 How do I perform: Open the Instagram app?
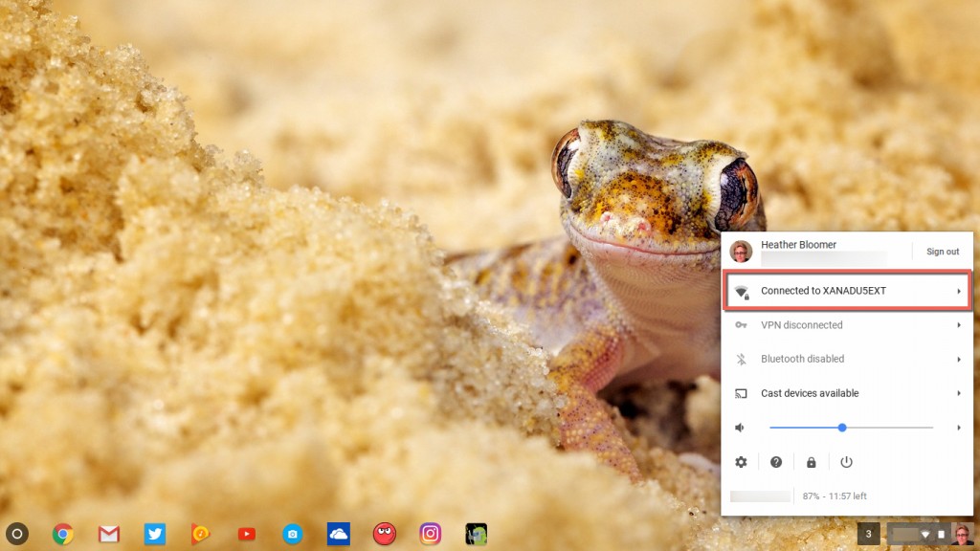(x=428, y=536)
